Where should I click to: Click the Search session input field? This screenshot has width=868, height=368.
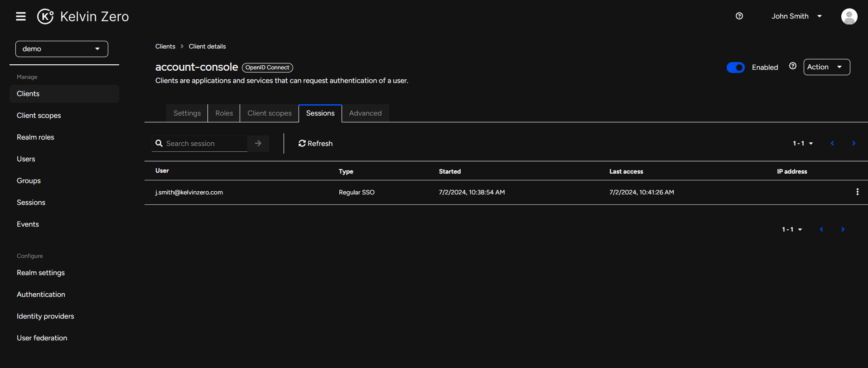coord(204,143)
